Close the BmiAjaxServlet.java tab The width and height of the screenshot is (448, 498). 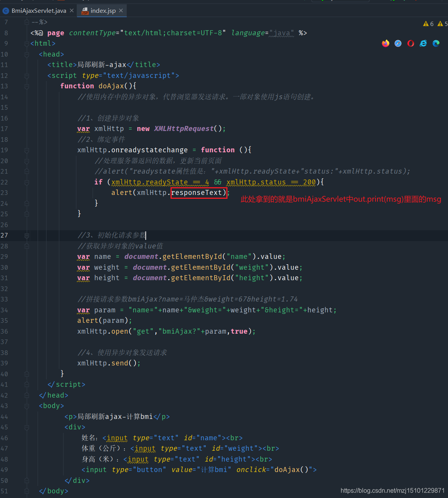72,11
